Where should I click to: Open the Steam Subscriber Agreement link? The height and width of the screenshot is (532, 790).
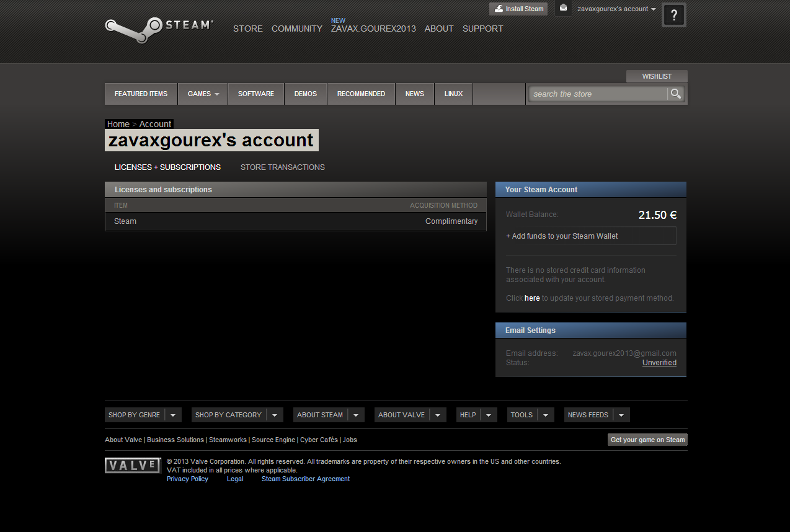pyautogui.click(x=306, y=479)
